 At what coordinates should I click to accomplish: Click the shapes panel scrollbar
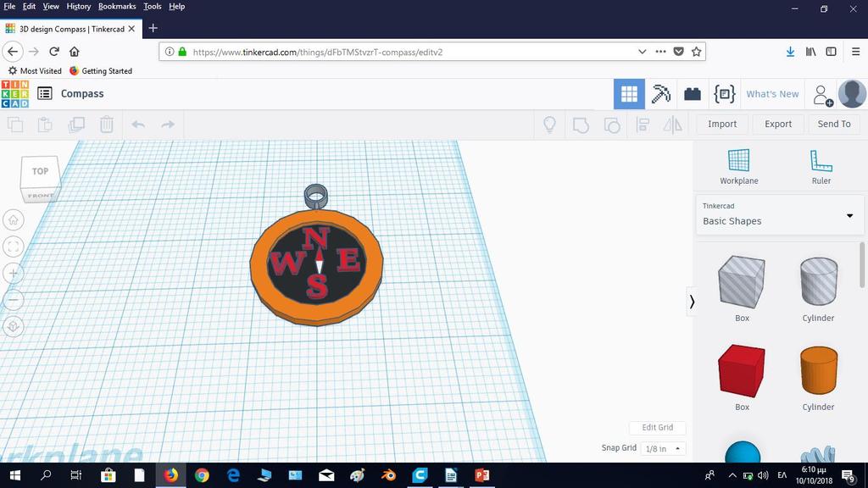tap(862, 264)
